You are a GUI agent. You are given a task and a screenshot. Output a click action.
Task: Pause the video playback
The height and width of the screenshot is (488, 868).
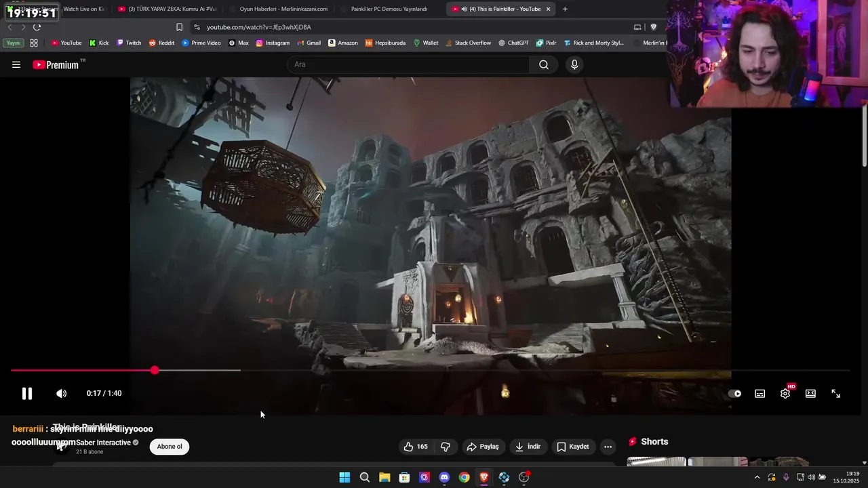pos(27,393)
